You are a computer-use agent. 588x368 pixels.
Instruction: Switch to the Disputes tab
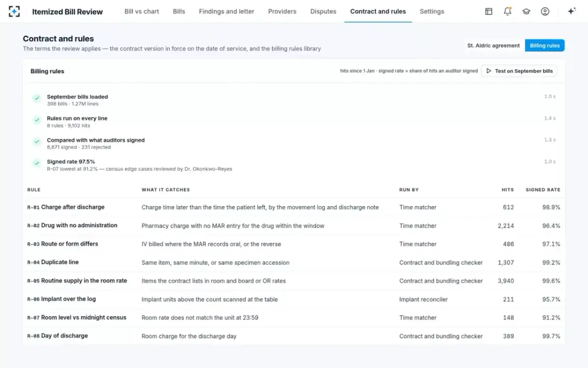[x=323, y=11]
